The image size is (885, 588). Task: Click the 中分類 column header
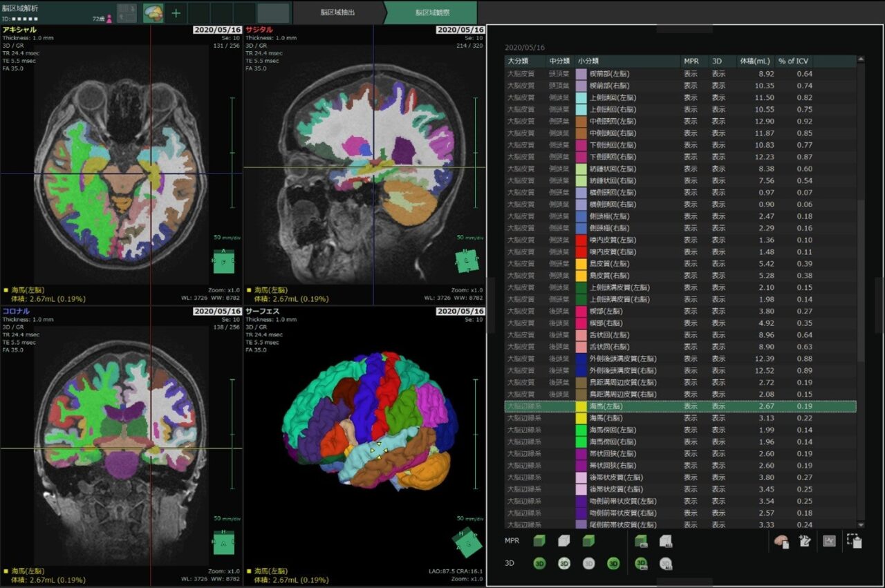(559, 61)
